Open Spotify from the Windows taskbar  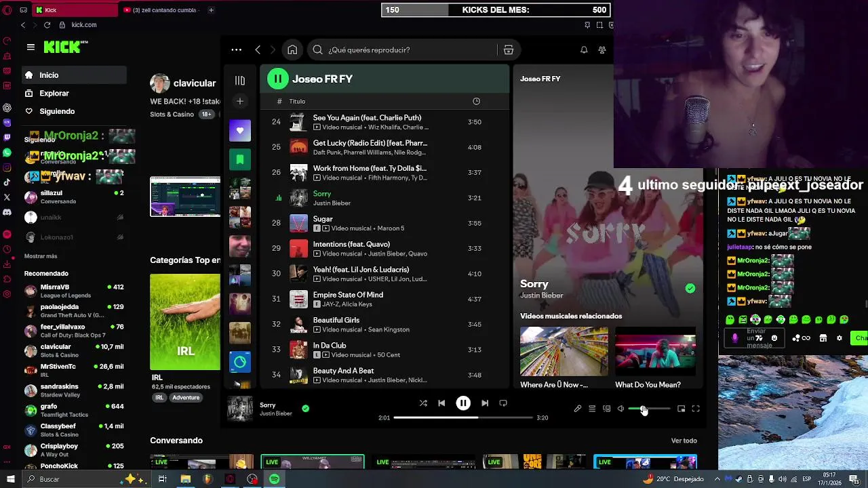tap(274, 479)
